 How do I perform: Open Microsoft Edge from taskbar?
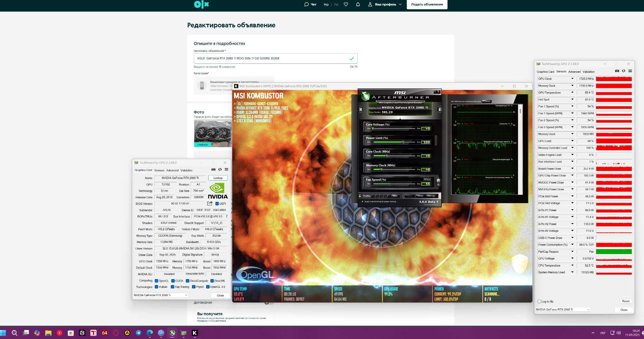[150, 333]
